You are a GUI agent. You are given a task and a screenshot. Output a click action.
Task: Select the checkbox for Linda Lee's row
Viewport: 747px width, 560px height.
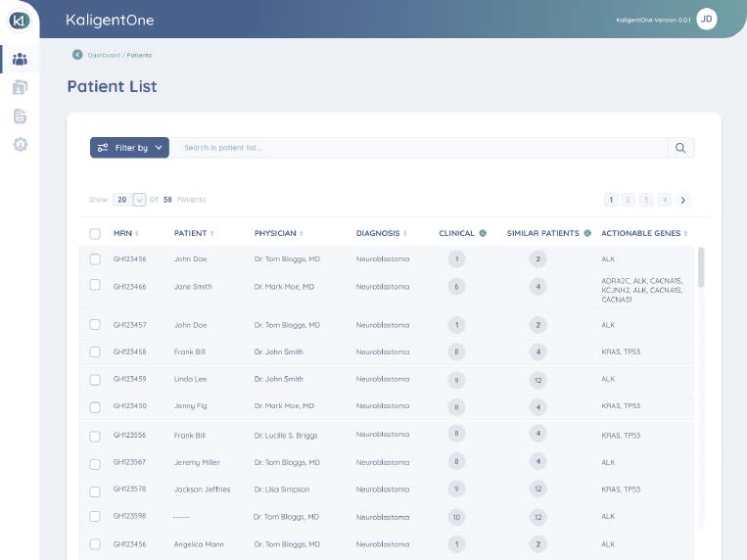point(95,379)
